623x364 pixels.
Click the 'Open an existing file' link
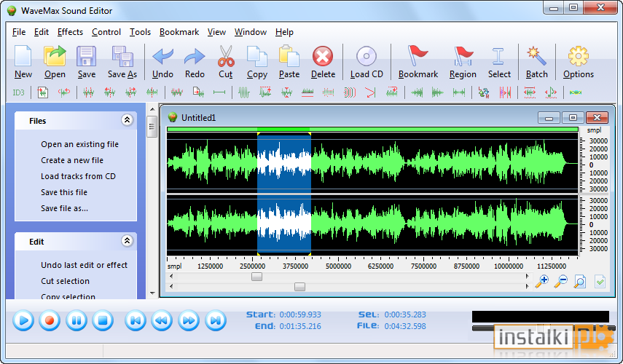(x=79, y=144)
